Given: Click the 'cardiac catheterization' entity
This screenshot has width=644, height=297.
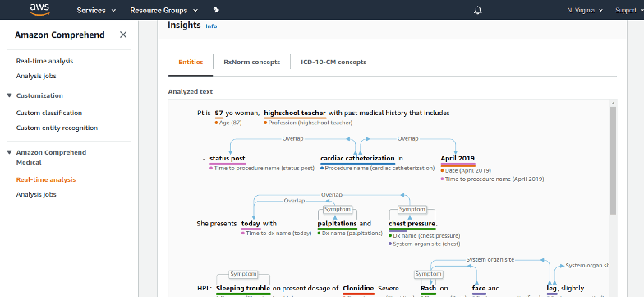Looking at the screenshot, I should click(357, 158).
